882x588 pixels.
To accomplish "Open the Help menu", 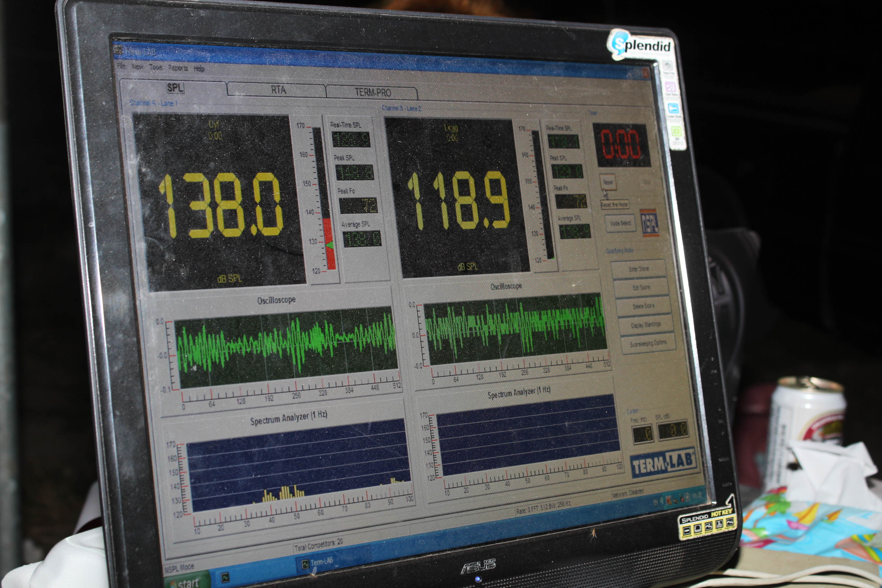I will (x=199, y=69).
